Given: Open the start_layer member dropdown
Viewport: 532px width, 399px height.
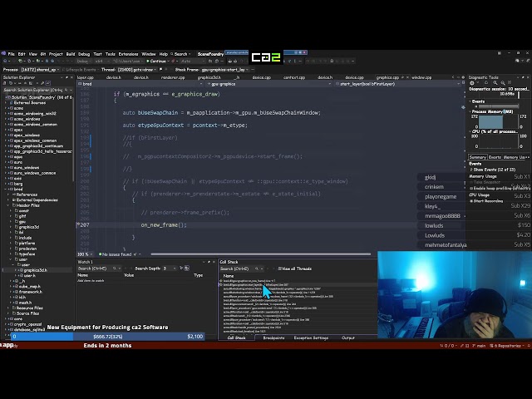Looking at the screenshot, I should tap(399, 84).
